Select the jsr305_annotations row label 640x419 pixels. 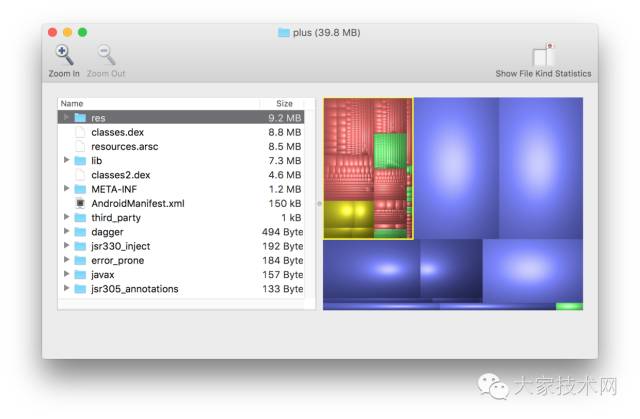tap(135, 289)
